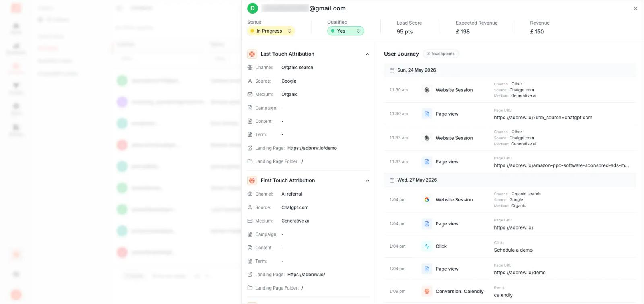Click the 3 Touchpoints badge
Screen dimensions: 644x304
pyautogui.click(x=441, y=54)
